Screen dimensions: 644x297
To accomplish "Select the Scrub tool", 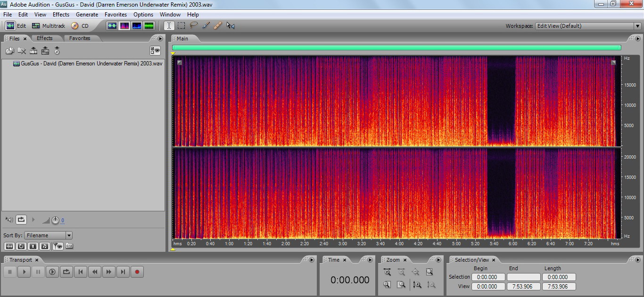I will 231,26.
